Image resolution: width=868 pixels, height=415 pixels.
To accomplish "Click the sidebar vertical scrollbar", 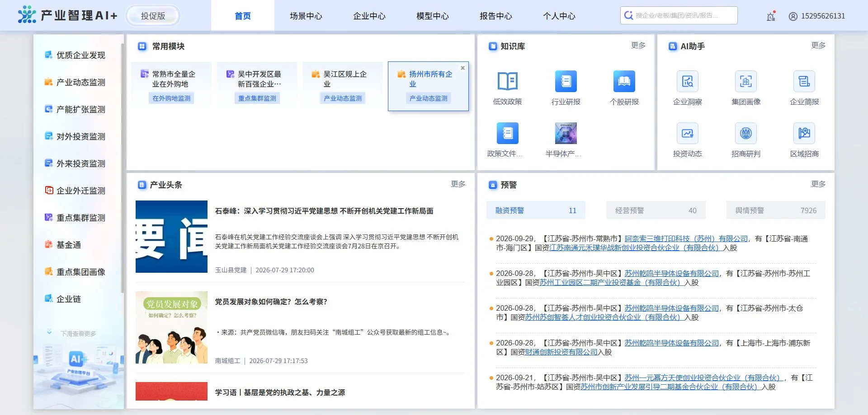I will tap(122, 167).
